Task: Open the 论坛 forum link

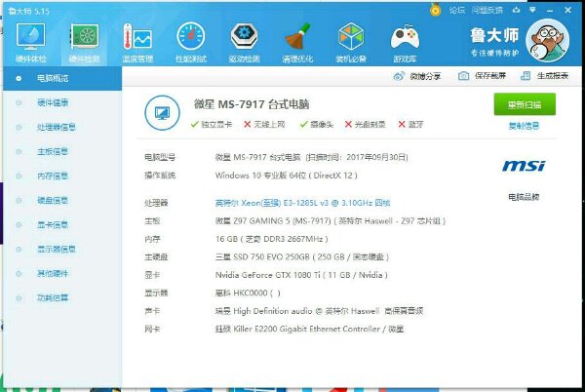Action: tap(457, 10)
